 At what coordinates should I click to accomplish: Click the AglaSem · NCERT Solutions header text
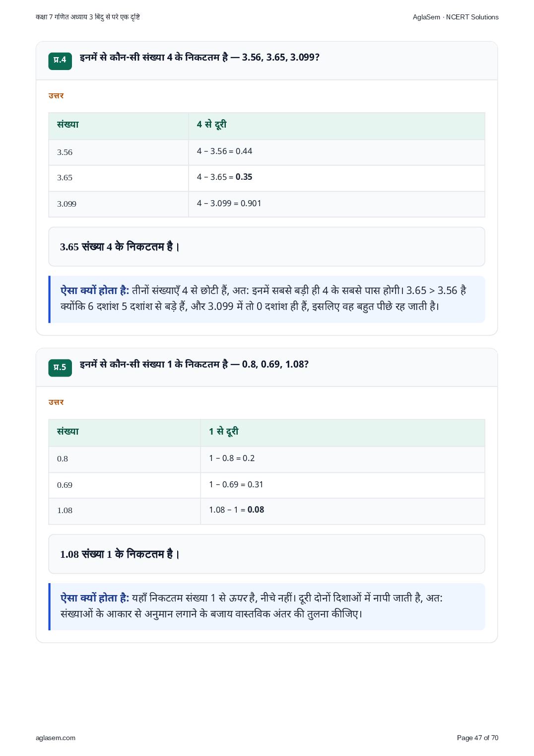click(456, 17)
